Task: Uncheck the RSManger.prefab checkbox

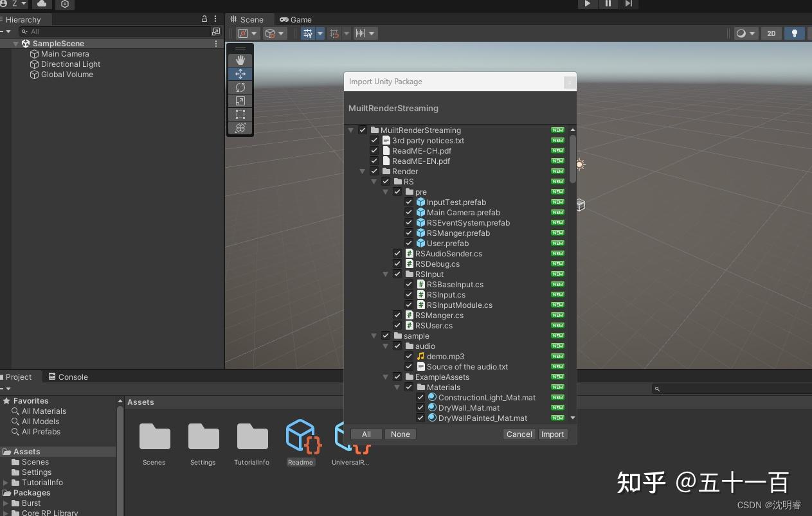Action: coord(409,233)
